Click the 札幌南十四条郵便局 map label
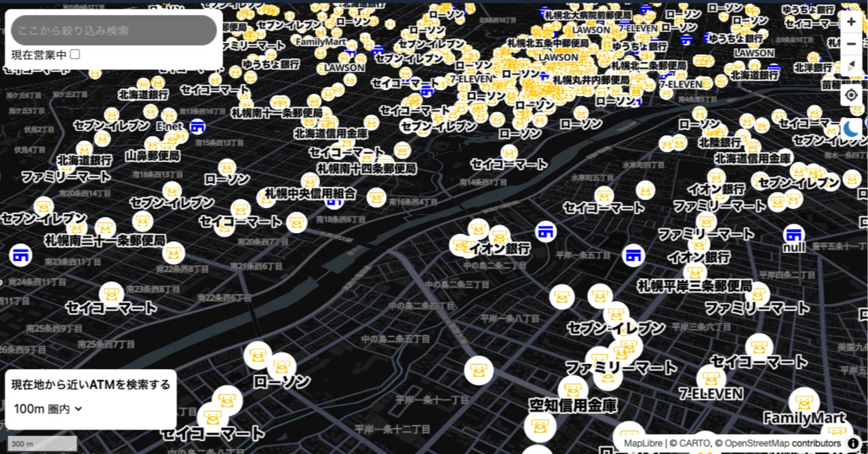The width and height of the screenshot is (868, 454). (x=367, y=169)
